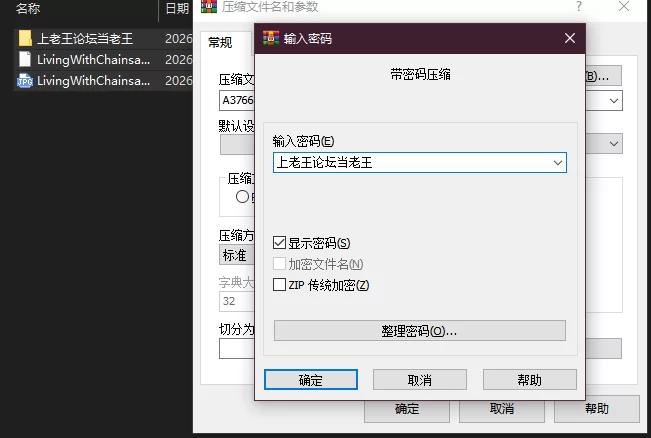
Task: Click the A3766 archive name field
Action: click(237, 100)
